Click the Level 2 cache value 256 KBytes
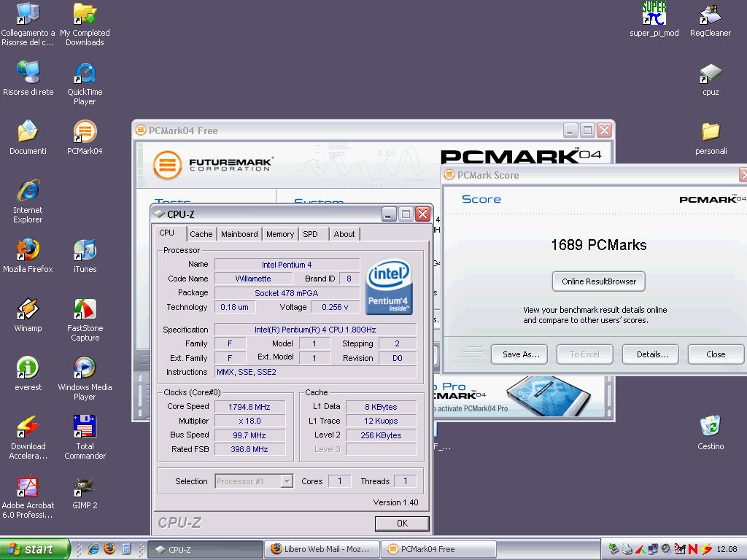Screen dimensions: 747x560 pos(381,435)
